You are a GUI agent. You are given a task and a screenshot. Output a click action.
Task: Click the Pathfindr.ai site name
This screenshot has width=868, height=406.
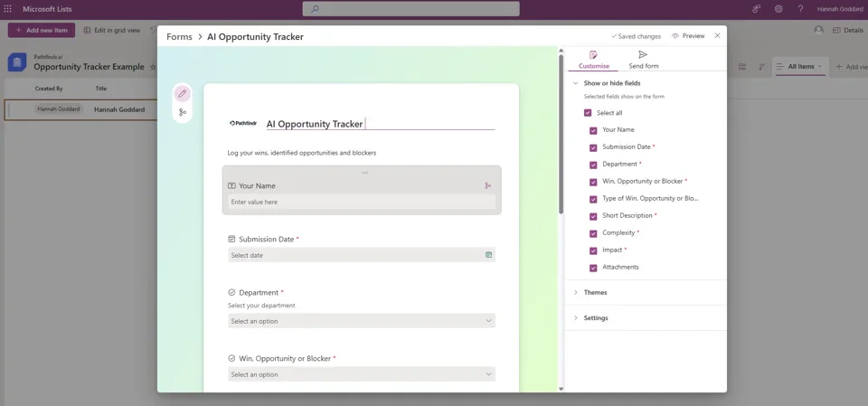click(x=49, y=56)
